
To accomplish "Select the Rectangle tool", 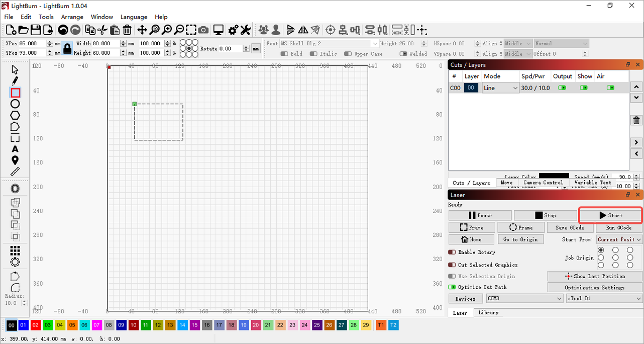I will 15,93.
